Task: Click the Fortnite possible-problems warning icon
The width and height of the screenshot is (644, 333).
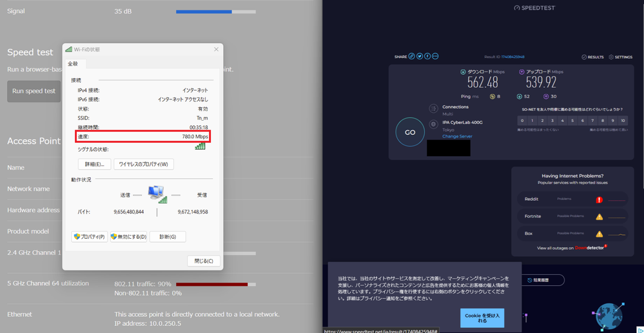Action: (599, 217)
